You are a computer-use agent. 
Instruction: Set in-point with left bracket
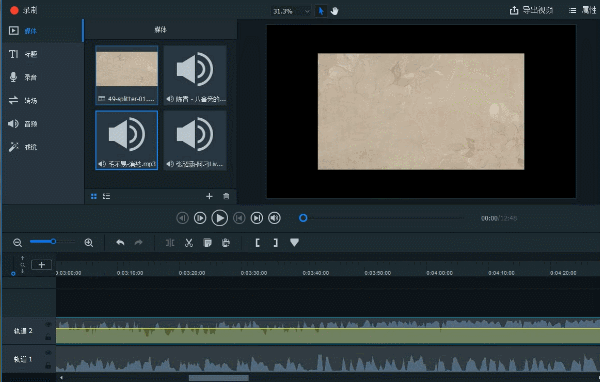258,243
